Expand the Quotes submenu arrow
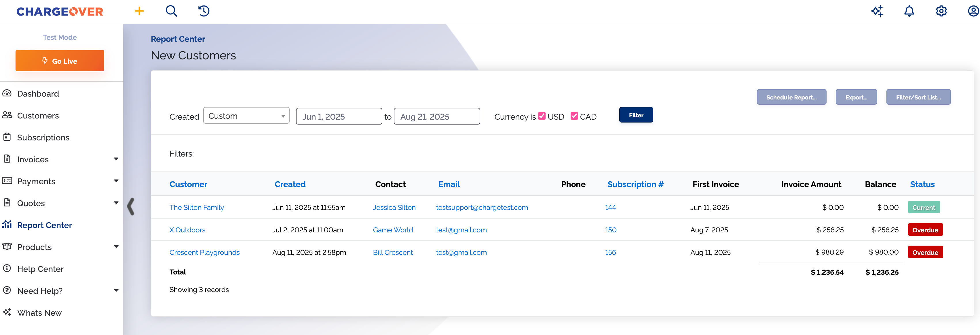The height and width of the screenshot is (335, 980). pos(116,203)
